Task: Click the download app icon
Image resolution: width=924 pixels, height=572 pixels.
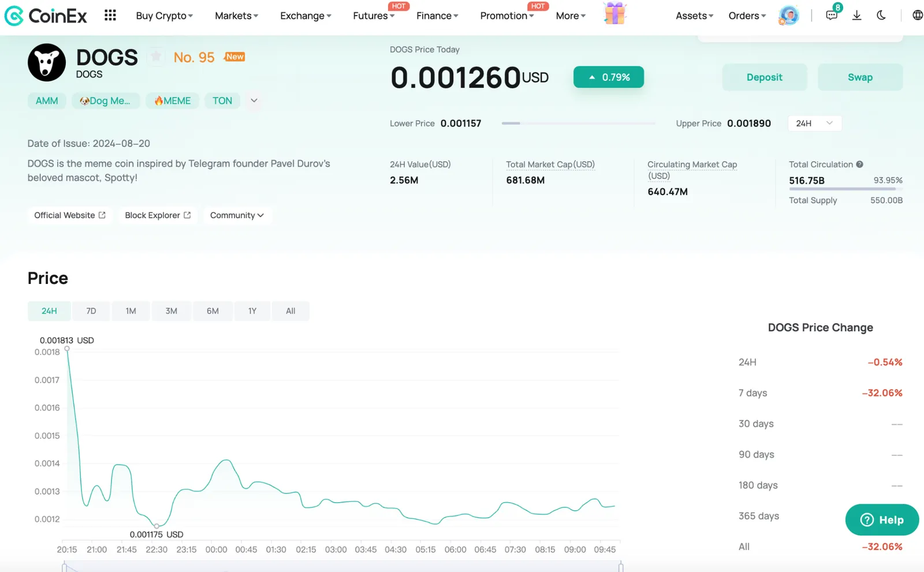Action: click(857, 16)
